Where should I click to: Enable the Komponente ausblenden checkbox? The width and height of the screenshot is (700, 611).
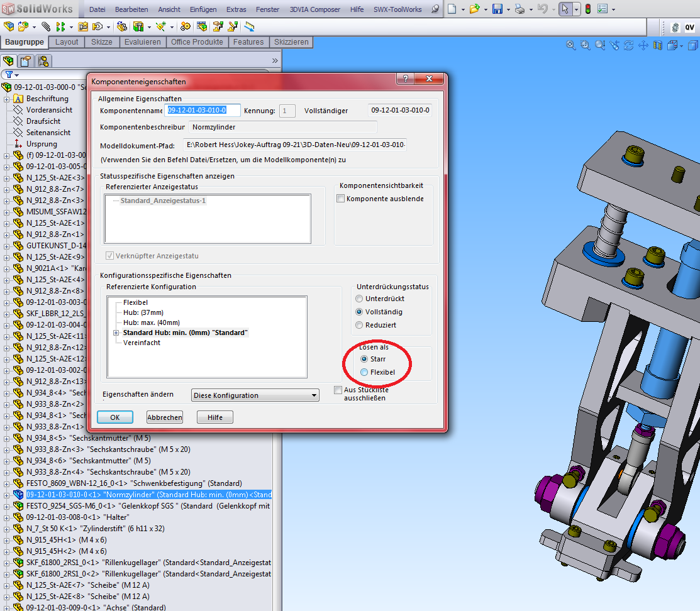tap(340, 197)
